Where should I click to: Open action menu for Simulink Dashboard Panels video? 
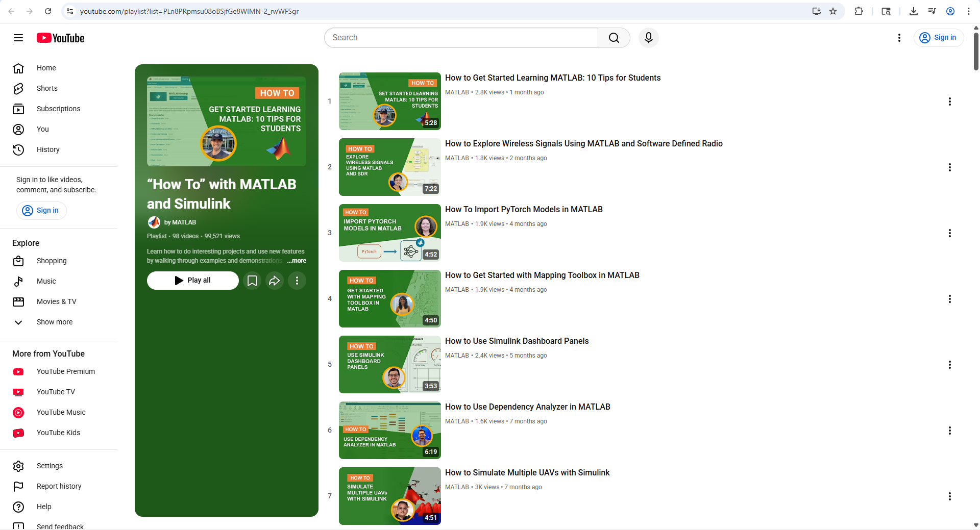950,365
